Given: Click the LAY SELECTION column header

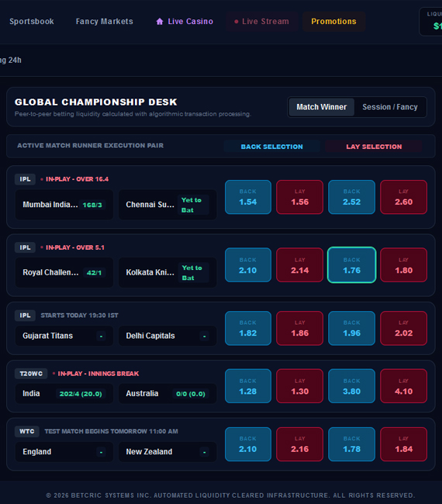Looking at the screenshot, I should click(374, 147).
